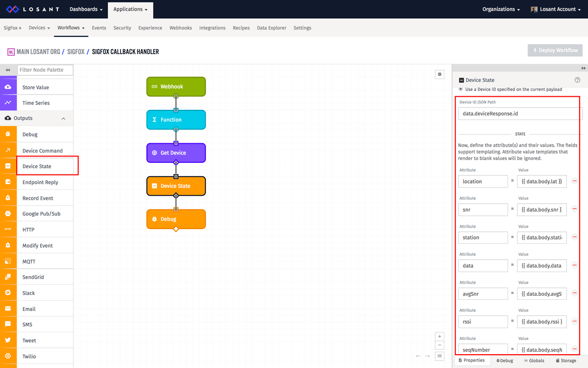Edit the avgSnr value template field
The height and width of the screenshot is (368, 588).
click(542, 293)
